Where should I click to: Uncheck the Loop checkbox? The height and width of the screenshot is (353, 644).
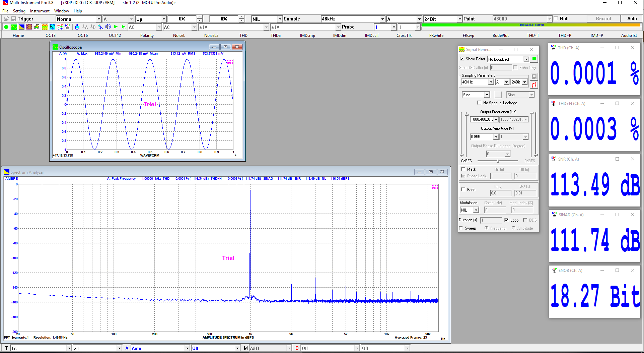point(506,220)
